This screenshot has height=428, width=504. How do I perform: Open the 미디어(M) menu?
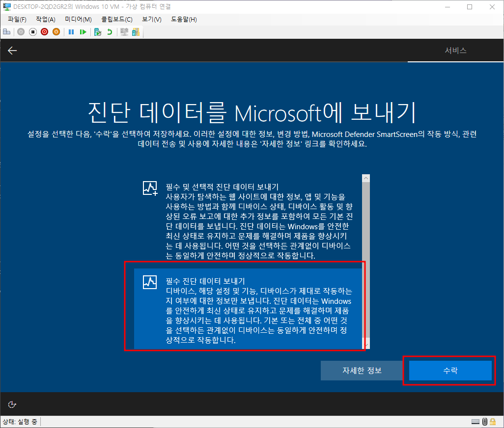click(x=78, y=19)
